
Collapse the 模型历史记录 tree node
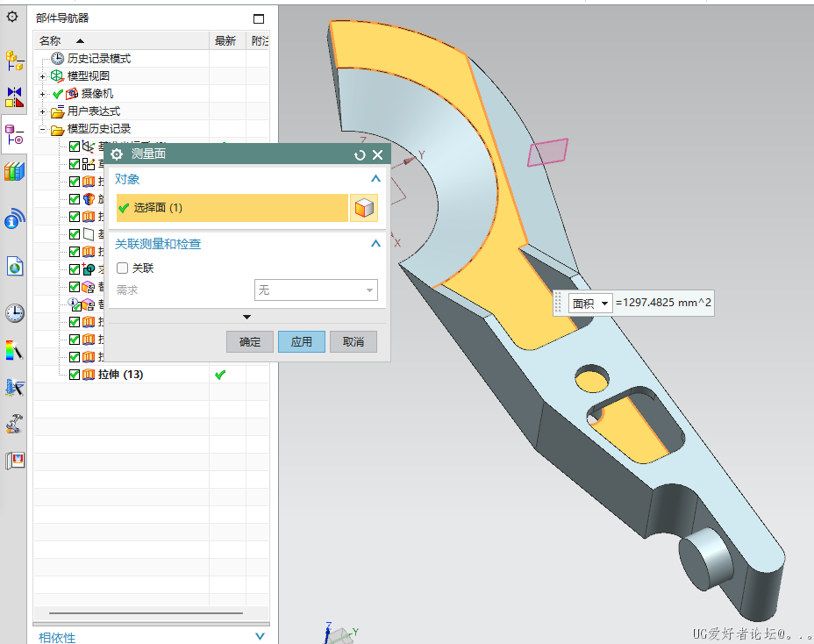[x=41, y=129]
